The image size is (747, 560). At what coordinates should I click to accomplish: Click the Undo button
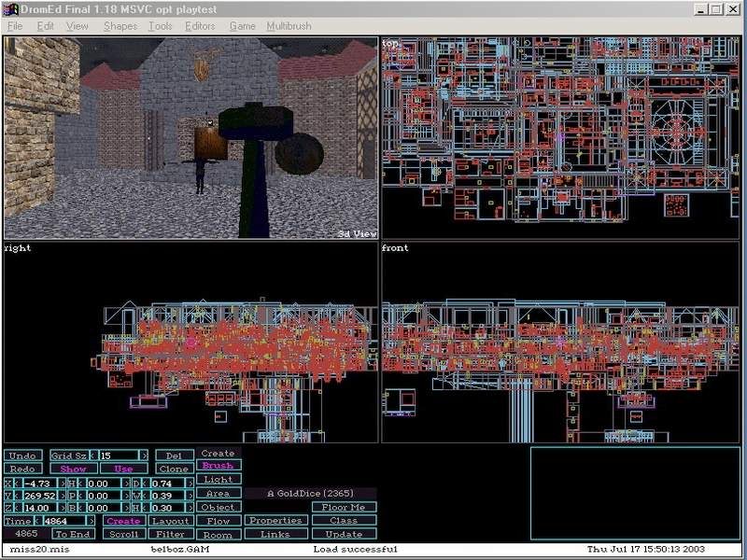22,455
